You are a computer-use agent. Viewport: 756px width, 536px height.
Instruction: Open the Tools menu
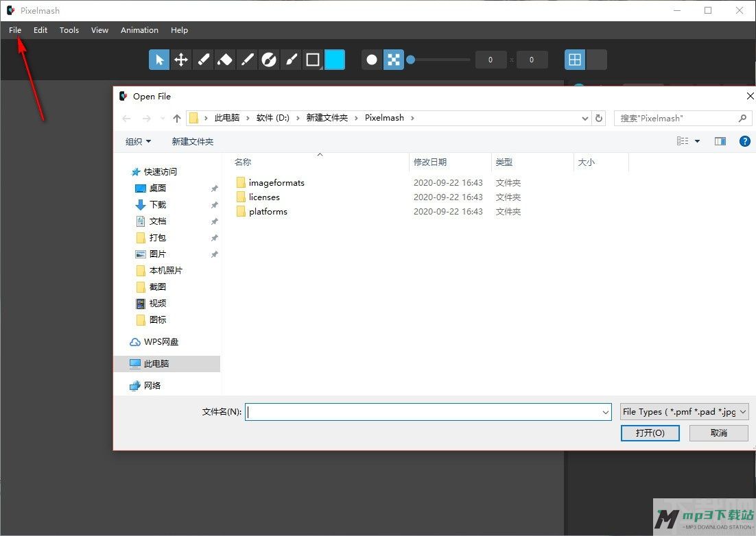69,30
